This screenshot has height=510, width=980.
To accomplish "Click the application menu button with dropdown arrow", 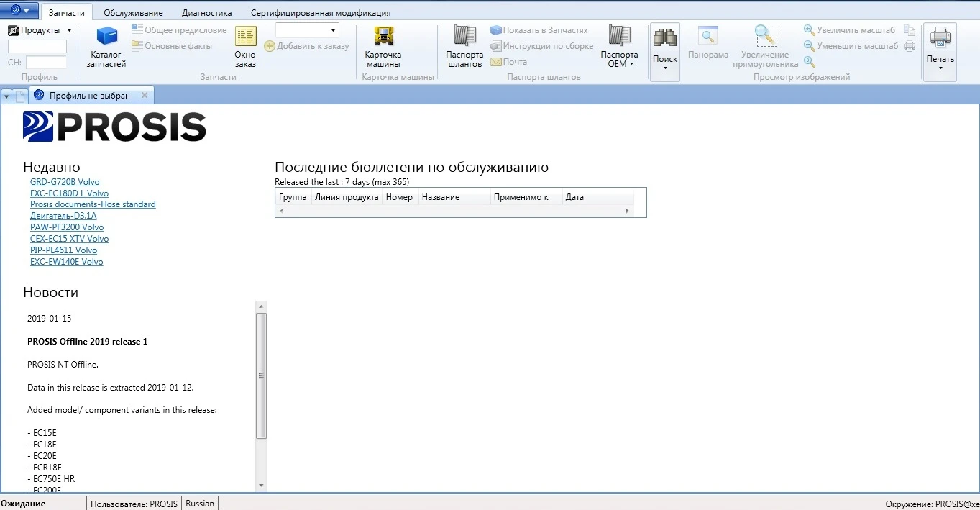I will point(19,10).
